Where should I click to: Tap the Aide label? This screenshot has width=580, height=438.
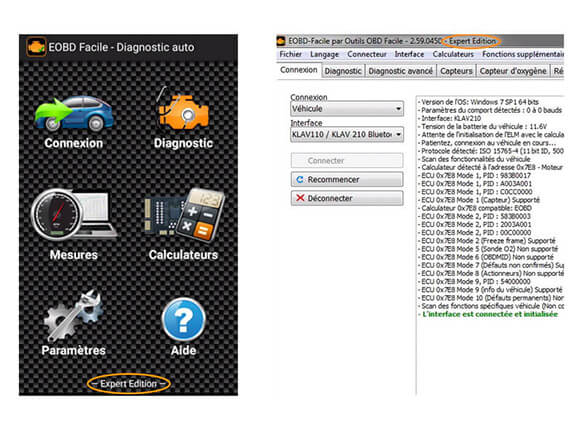183,350
